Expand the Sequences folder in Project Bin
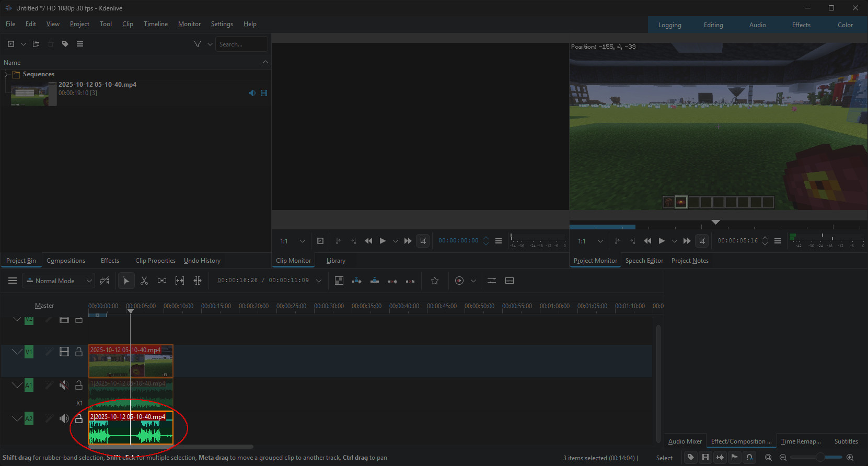The width and height of the screenshot is (868, 466). (x=6, y=75)
